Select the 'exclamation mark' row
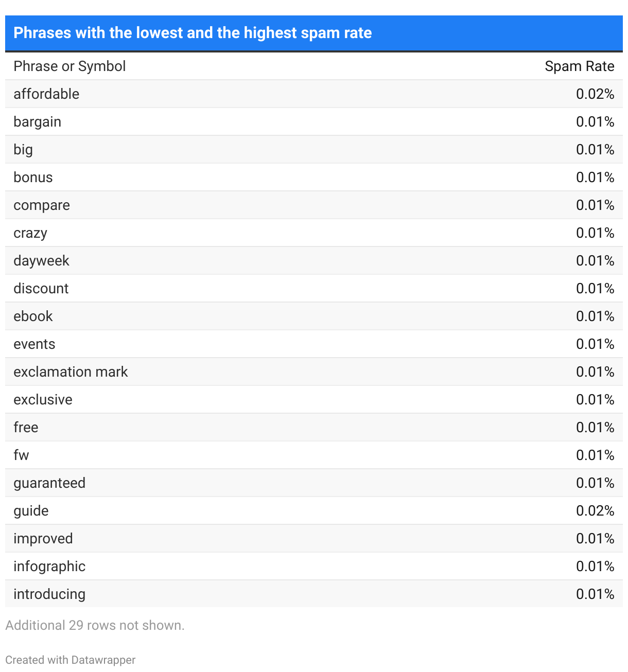Image resolution: width=628 pixels, height=672 pixels. click(314, 372)
